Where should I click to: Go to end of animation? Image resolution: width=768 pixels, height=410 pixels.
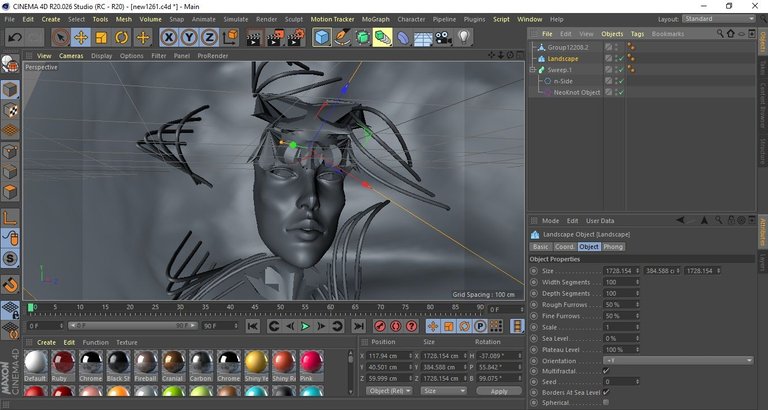tap(359, 326)
